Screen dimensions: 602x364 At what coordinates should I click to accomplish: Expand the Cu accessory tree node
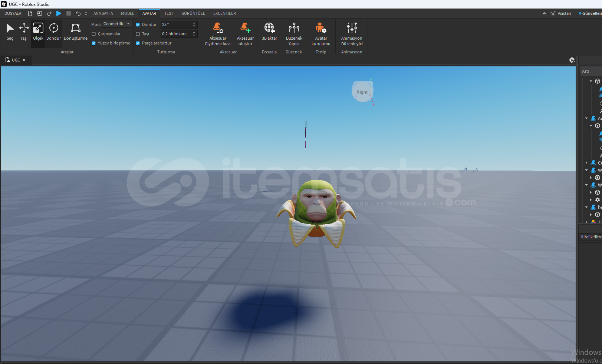pos(586,163)
